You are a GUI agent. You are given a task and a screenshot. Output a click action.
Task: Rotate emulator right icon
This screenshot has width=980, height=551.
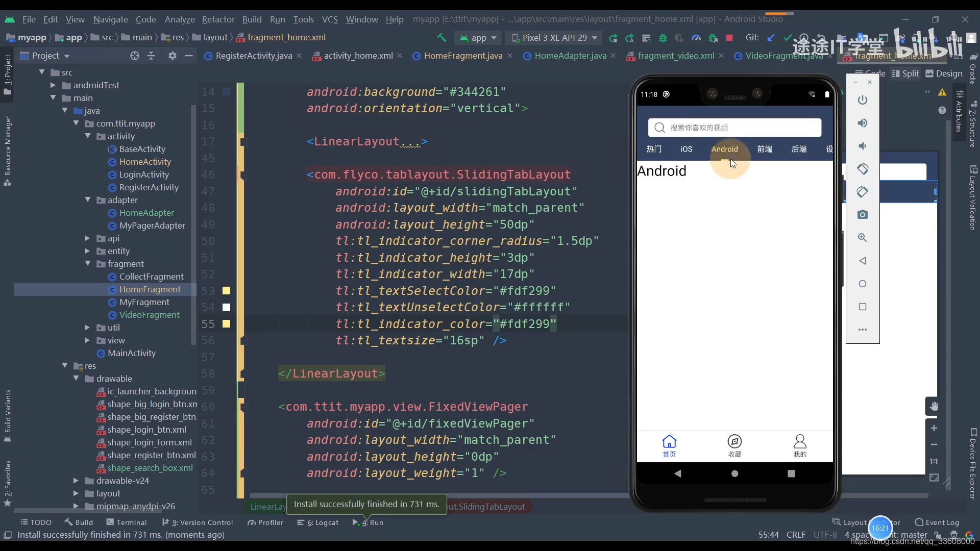863,192
